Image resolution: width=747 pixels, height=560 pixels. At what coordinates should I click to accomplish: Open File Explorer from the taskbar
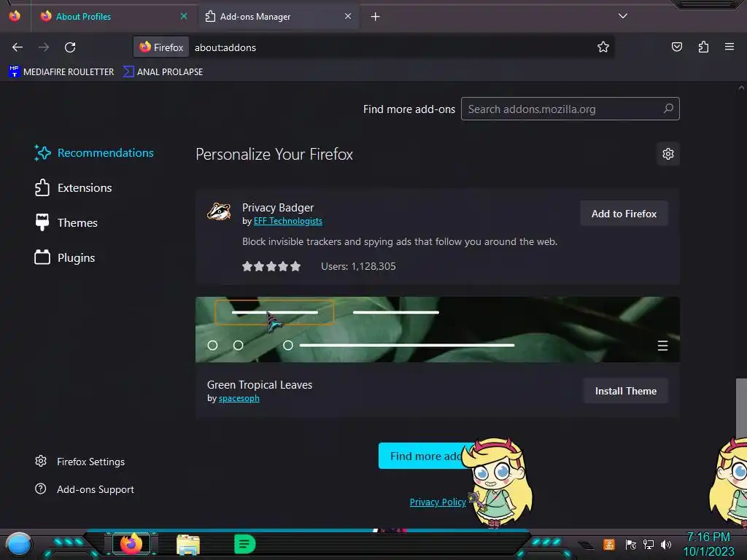(x=187, y=545)
